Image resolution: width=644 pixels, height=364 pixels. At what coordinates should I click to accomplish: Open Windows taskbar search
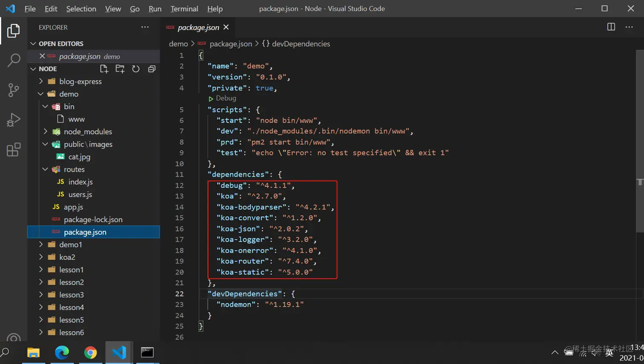tap(5, 353)
